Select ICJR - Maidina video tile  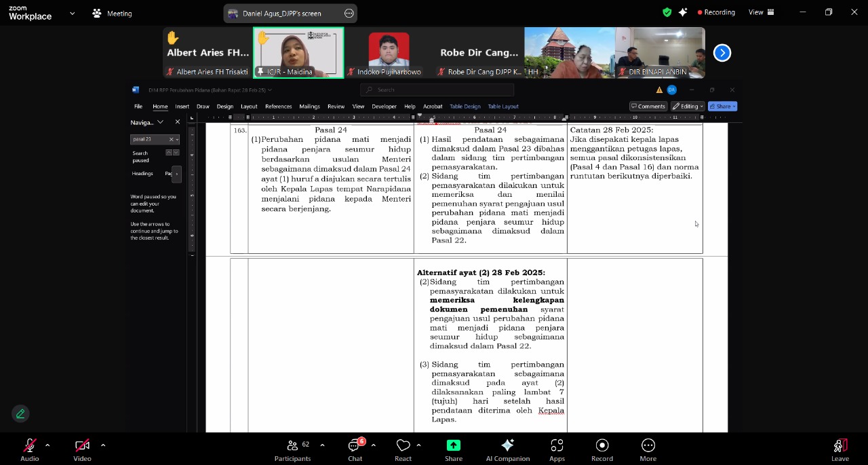(x=298, y=52)
